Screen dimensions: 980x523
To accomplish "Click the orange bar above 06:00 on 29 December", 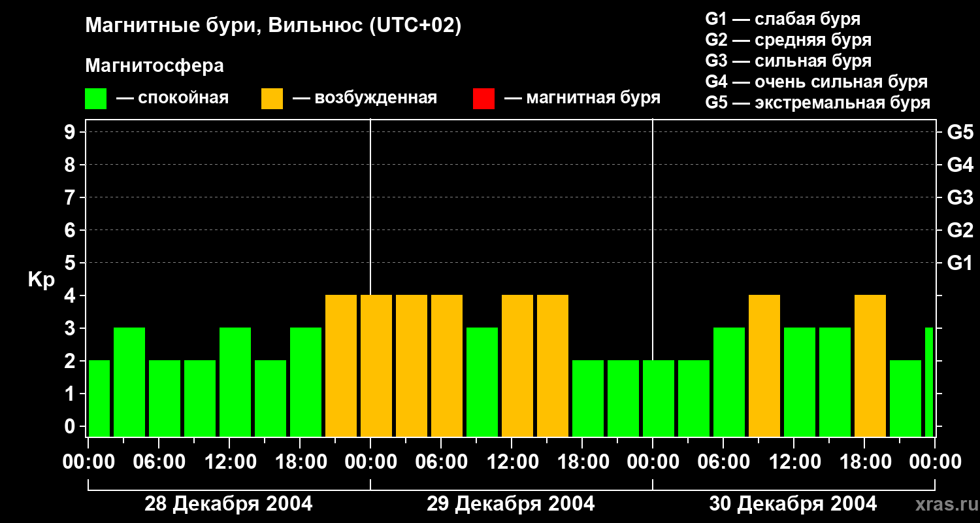I will pos(447,366).
